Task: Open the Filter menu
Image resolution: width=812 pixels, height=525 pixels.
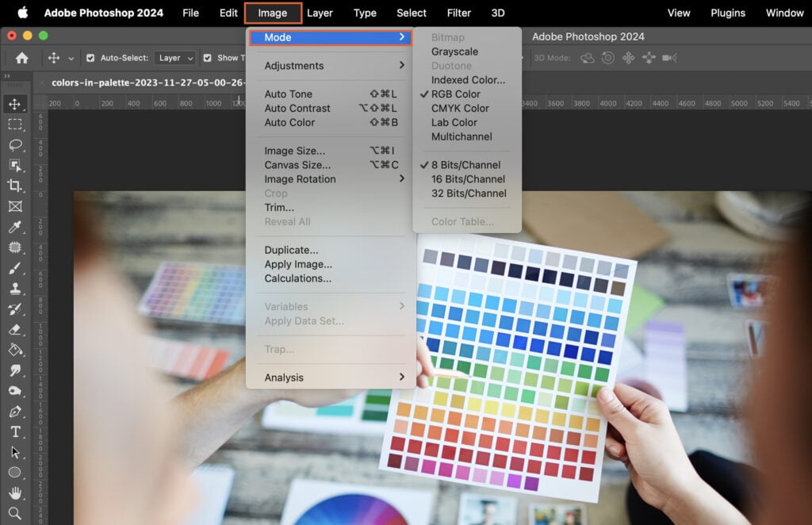Action: (458, 13)
